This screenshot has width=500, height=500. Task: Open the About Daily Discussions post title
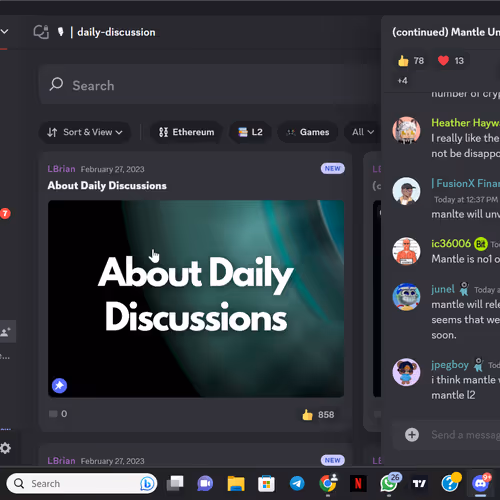click(107, 186)
